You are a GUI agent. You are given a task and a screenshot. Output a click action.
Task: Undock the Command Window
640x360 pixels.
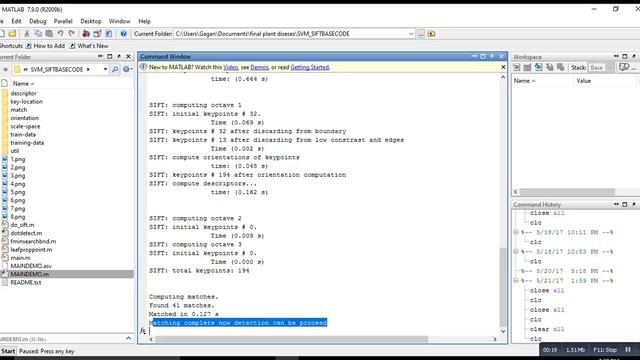coord(492,56)
